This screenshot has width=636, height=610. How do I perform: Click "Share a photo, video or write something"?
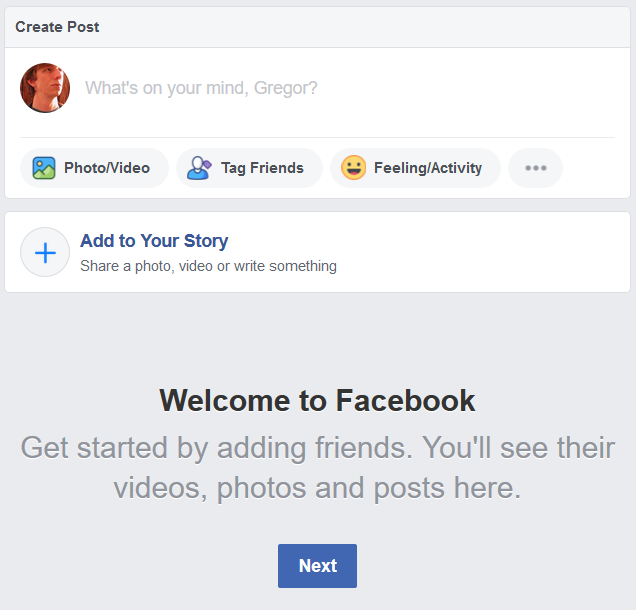(x=208, y=266)
